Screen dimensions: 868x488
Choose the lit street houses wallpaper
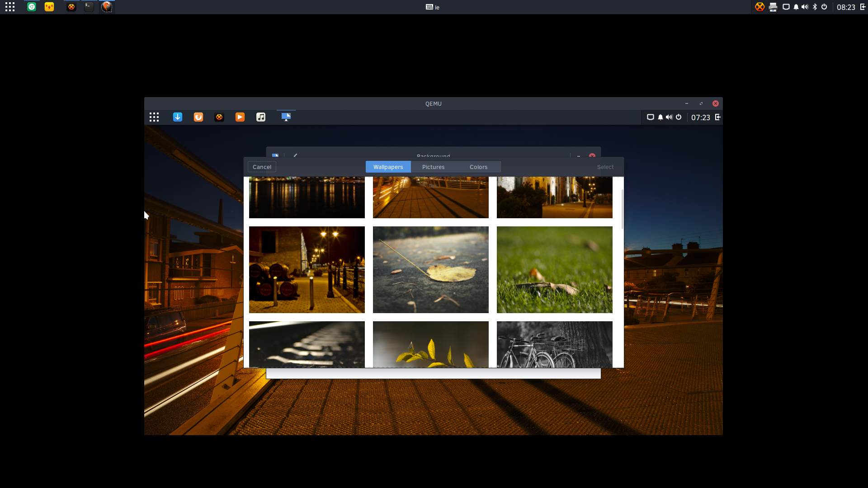(x=555, y=197)
